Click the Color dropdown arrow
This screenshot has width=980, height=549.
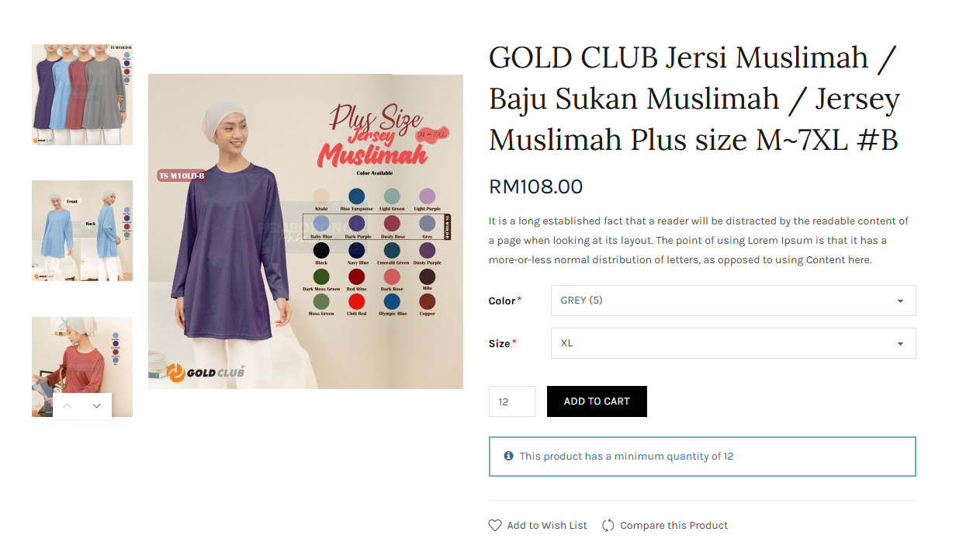click(900, 301)
